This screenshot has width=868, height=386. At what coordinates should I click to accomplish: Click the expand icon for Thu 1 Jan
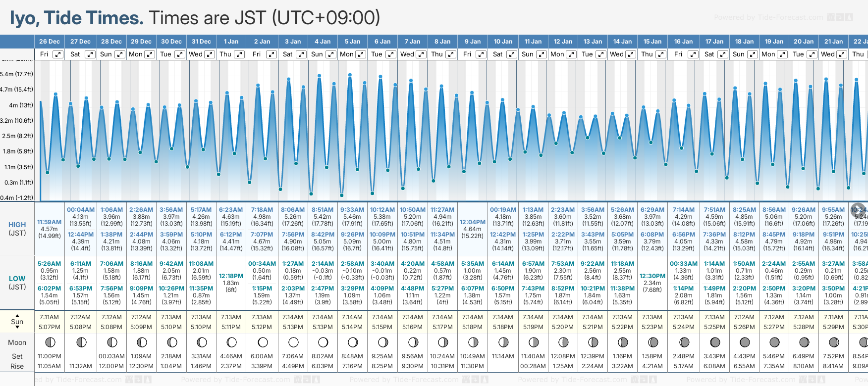tap(239, 54)
